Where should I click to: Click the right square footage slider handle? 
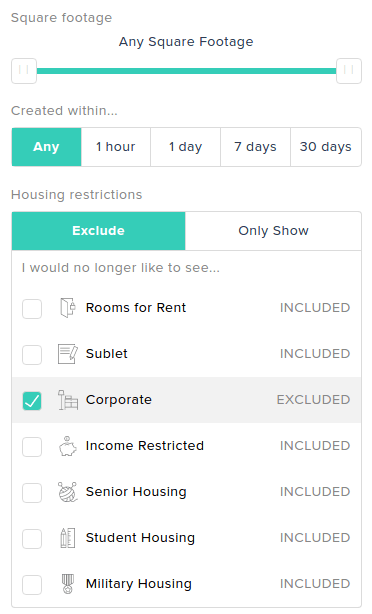[x=349, y=71]
